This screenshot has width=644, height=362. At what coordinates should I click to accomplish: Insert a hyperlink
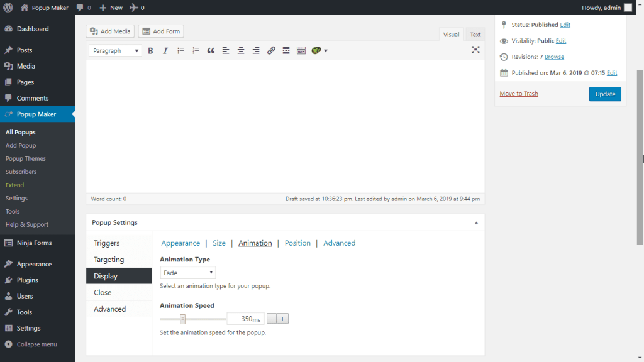tap(271, 50)
